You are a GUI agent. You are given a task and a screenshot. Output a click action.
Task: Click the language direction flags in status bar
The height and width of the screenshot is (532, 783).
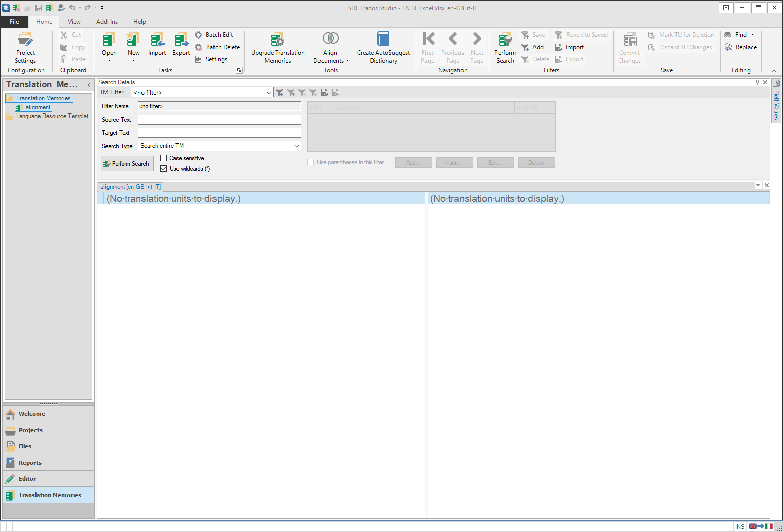point(761,526)
